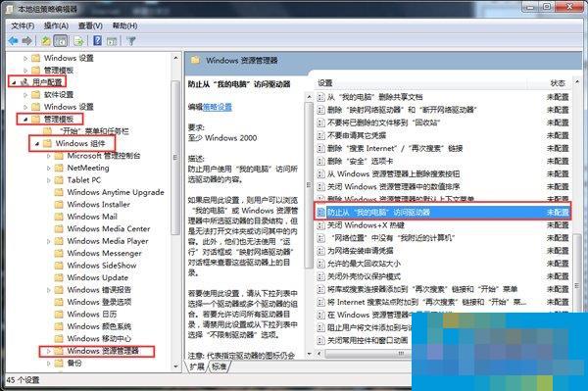
Task: Open the 查看(V) menu
Action: click(x=90, y=25)
